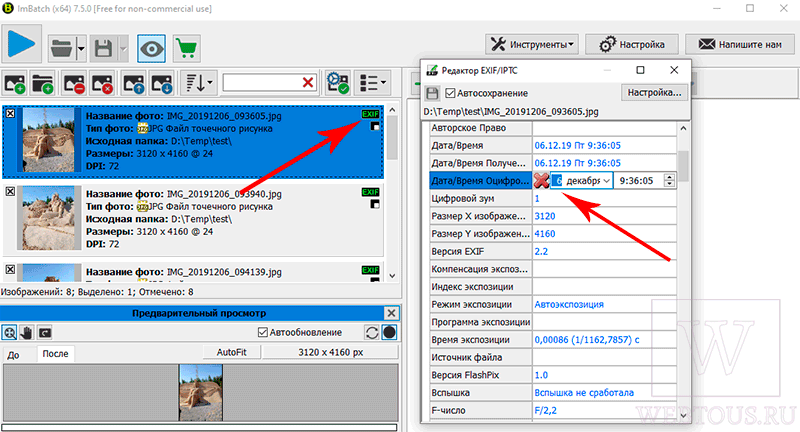
Task: Click the gear-with-checkmark image icon
Action: [338, 83]
